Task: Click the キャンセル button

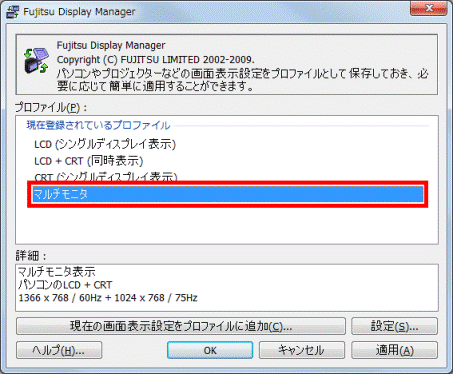Action: (302, 350)
